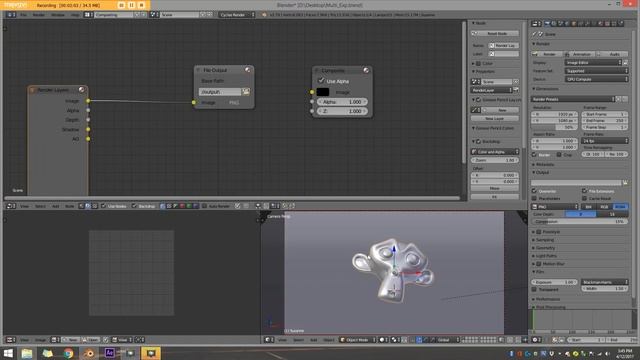The image size is (640, 360).
Task: Stop the screen recording
Action: tap(142, 5)
